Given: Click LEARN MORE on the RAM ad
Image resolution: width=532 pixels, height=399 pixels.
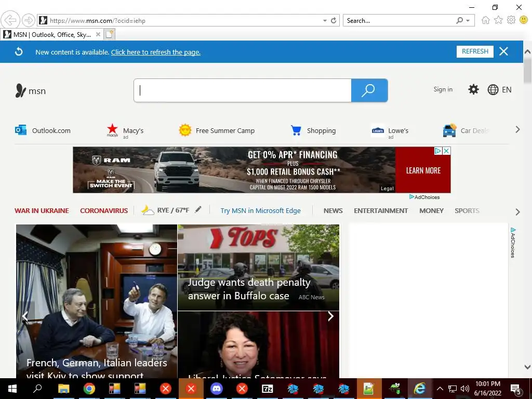Looking at the screenshot, I should coord(423,170).
